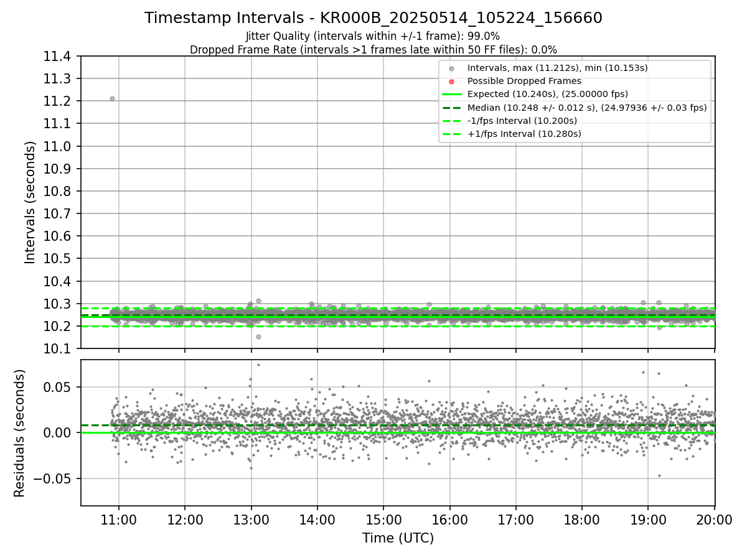Click the '11.2' y-axis tick label

point(58,101)
